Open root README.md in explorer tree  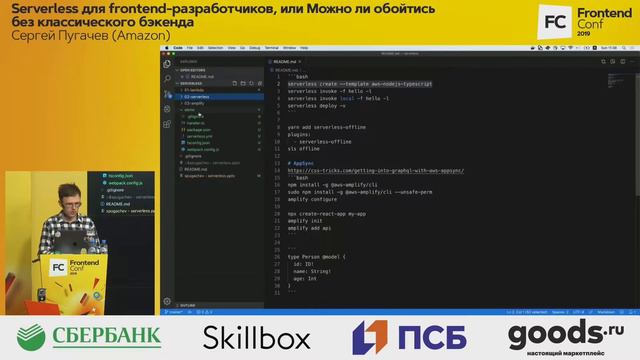point(220,169)
